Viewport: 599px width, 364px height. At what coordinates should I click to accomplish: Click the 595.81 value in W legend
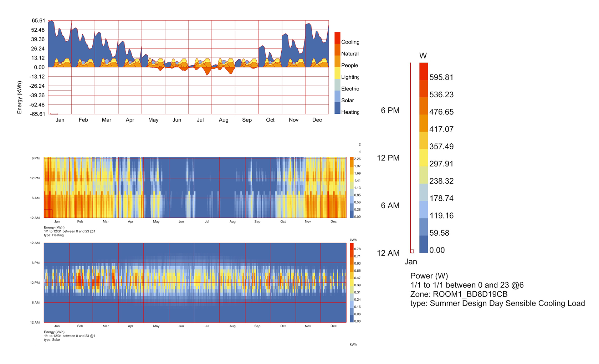[441, 77]
